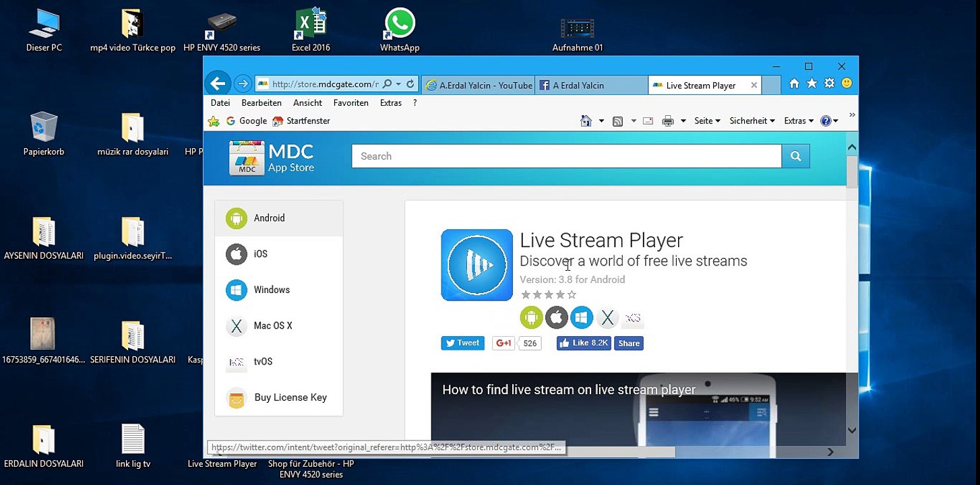
Task: Click the Facebook Like 8.2K button
Action: pyautogui.click(x=584, y=344)
